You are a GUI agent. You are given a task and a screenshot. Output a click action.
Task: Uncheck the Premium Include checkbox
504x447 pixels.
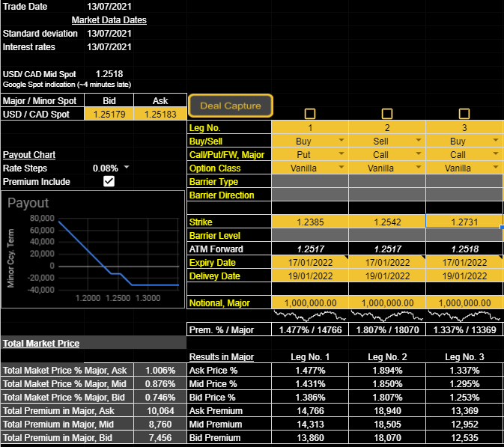(x=109, y=181)
